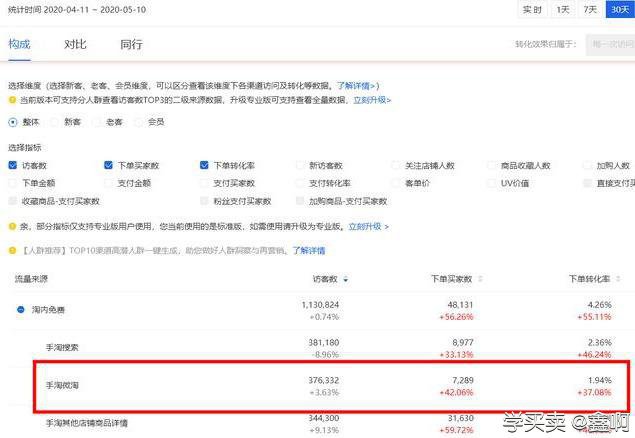Image resolution: width=635 pixels, height=438 pixels.
Task: Check the 商品收藏人数 checkbox
Action: 491,165
